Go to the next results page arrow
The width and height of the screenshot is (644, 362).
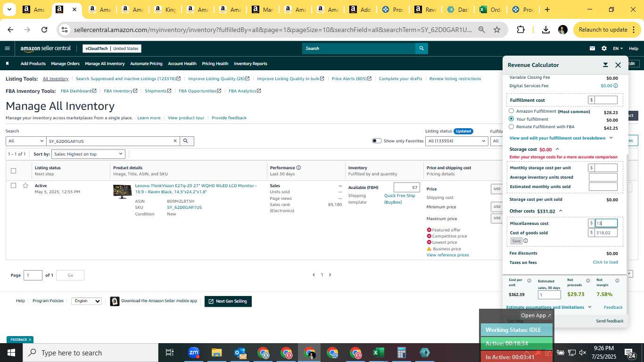tap(330, 275)
